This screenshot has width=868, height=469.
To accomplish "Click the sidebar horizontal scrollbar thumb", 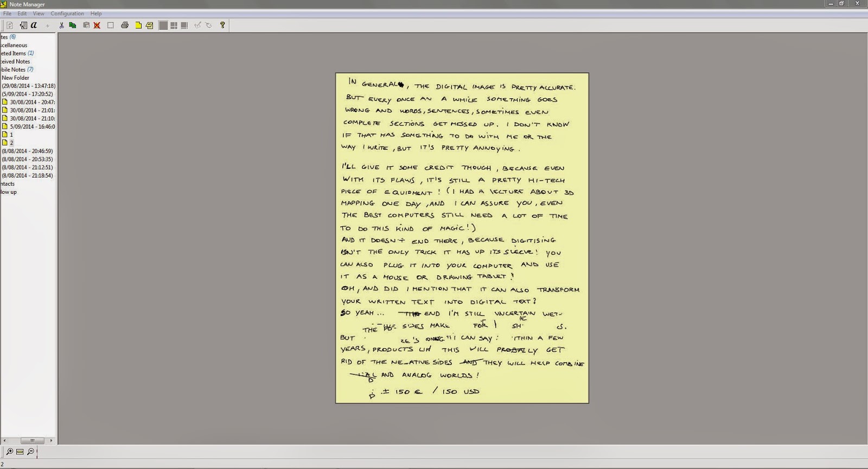I will (33, 440).
